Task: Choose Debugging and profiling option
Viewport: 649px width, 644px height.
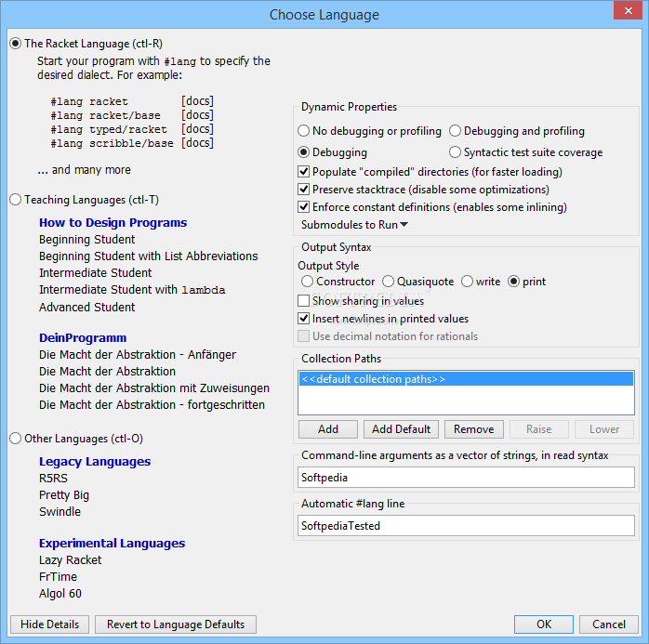Action: click(455, 131)
